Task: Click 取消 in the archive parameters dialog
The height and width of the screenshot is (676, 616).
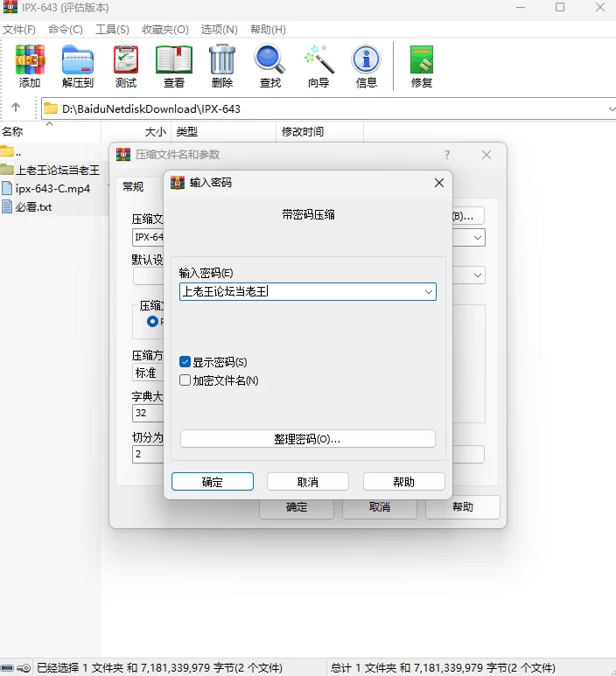Action: [x=380, y=507]
